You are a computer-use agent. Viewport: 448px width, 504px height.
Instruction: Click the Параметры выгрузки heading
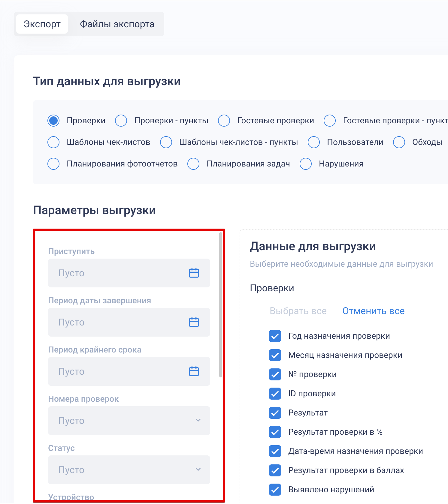click(x=94, y=210)
